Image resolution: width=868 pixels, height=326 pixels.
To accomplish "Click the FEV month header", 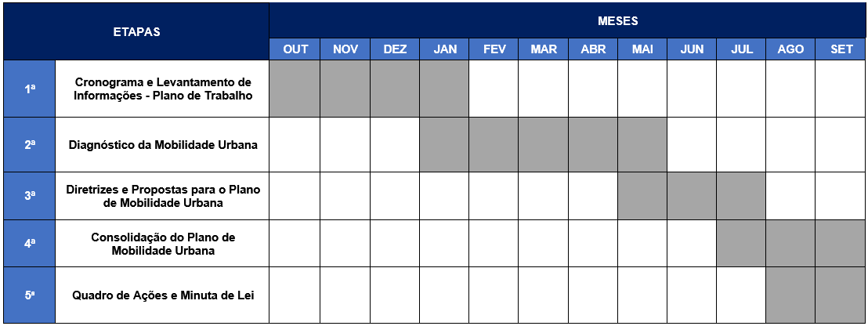I will (494, 49).
